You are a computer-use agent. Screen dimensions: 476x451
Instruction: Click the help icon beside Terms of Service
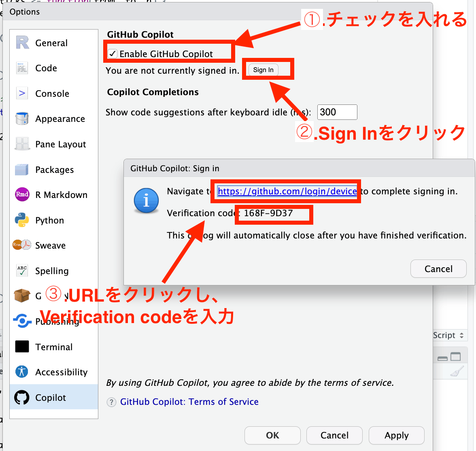point(111,402)
